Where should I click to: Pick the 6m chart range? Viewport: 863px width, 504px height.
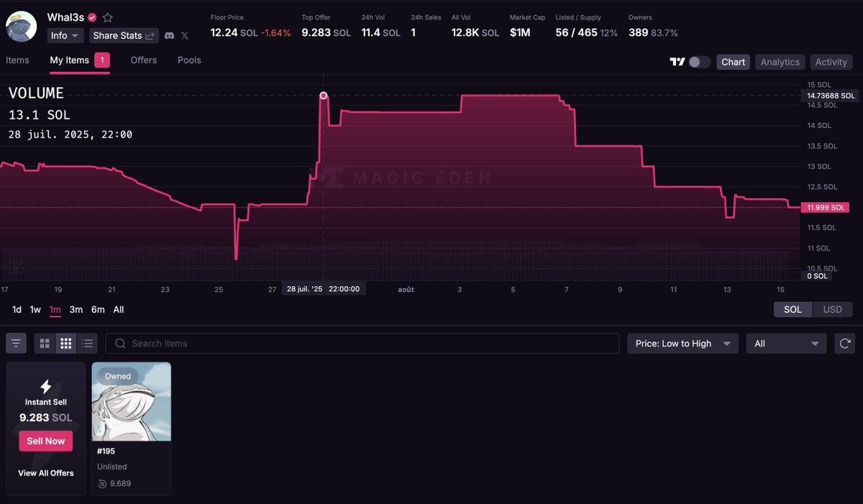tap(98, 310)
